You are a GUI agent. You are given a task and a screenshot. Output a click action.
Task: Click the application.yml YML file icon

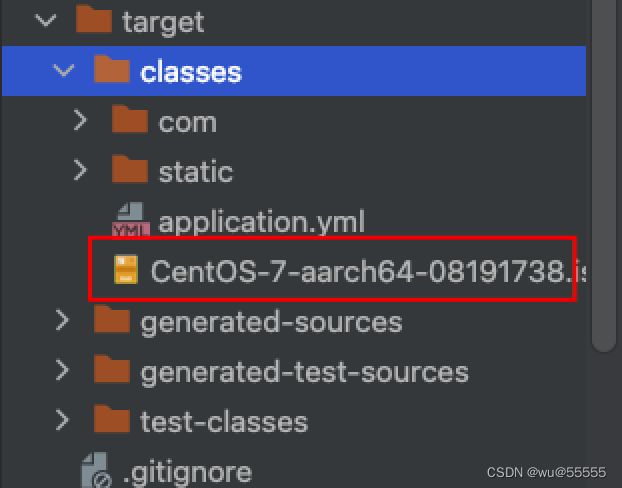(x=130, y=222)
